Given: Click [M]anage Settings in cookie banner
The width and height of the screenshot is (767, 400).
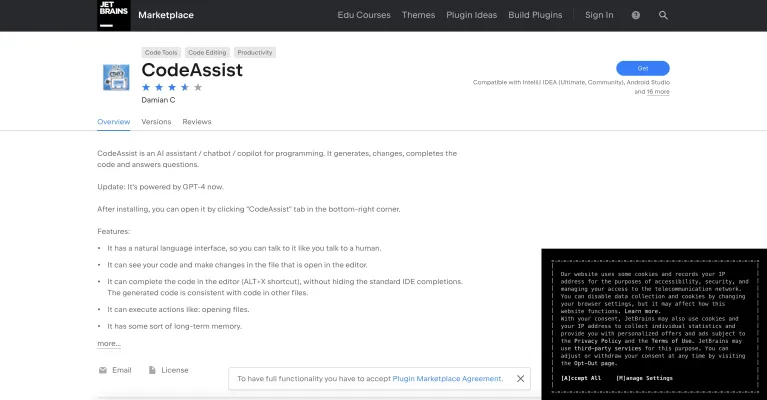Looking at the screenshot, I should pos(644,378).
